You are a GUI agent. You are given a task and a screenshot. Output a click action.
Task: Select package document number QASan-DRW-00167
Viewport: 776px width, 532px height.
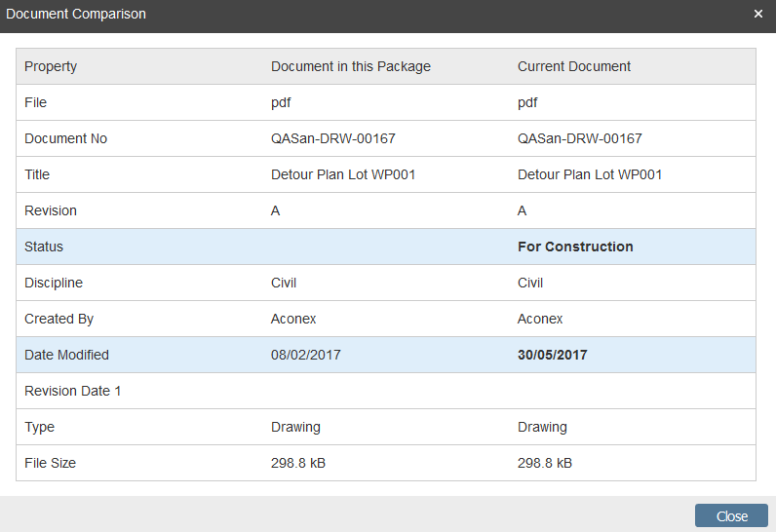click(333, 138)
